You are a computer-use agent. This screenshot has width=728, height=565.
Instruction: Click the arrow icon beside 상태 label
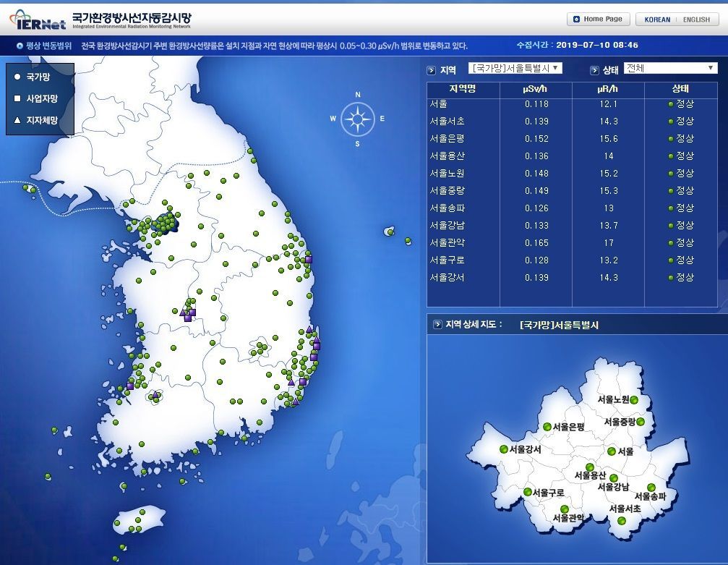594,70
